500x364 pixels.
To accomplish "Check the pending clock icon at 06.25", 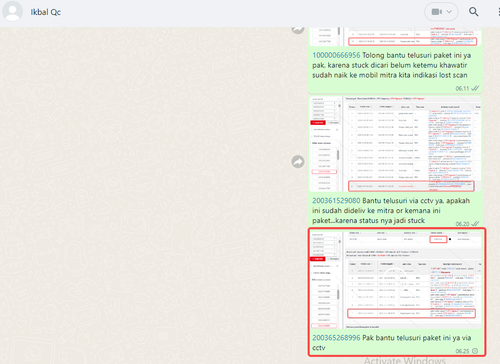I will [475, 351].
